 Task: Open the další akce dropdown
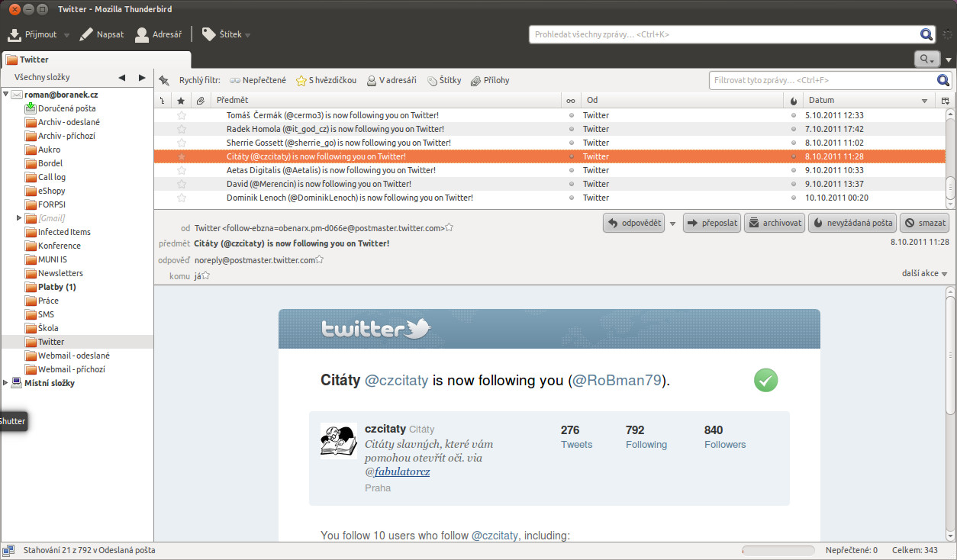point(924,274)
